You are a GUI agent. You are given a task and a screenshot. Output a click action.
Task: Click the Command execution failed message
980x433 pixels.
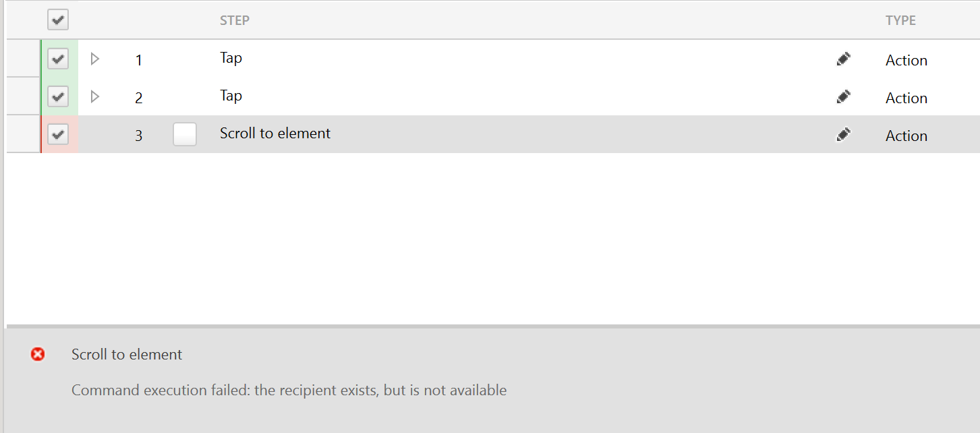pos(289,391)
